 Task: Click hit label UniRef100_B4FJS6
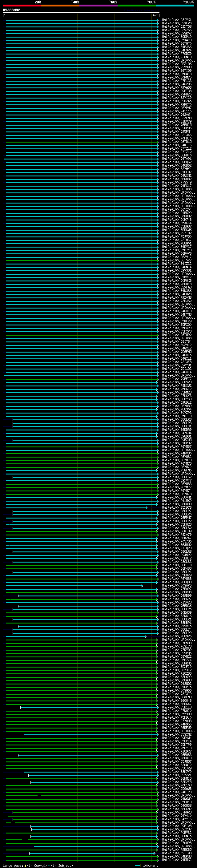point(176,47)
